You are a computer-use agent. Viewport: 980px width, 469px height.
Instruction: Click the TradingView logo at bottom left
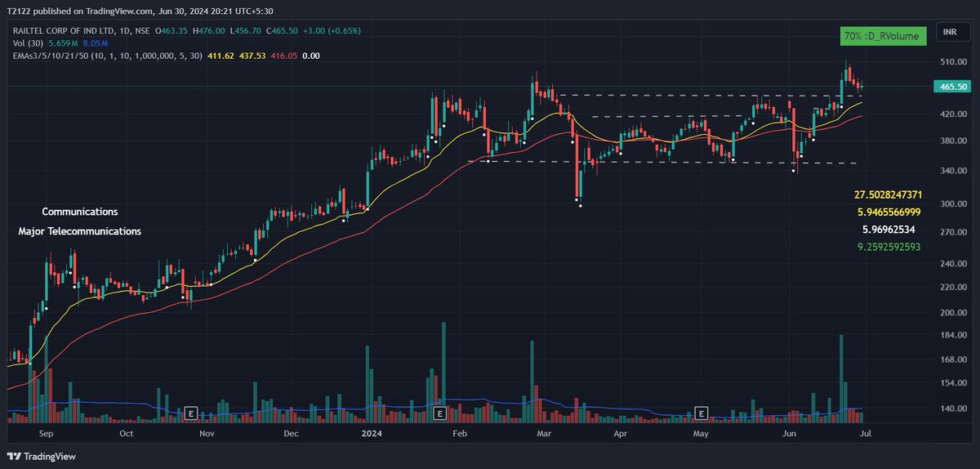coord(42,456)
